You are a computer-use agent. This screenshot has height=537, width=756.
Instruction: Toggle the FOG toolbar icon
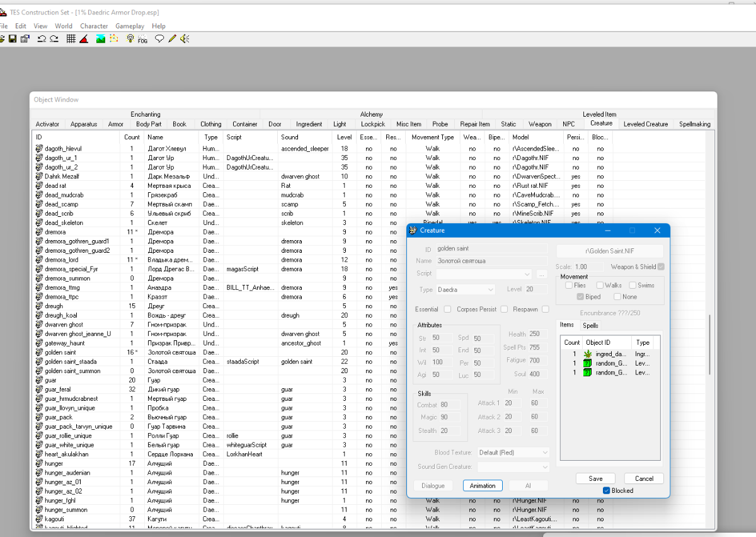[142, 39]
